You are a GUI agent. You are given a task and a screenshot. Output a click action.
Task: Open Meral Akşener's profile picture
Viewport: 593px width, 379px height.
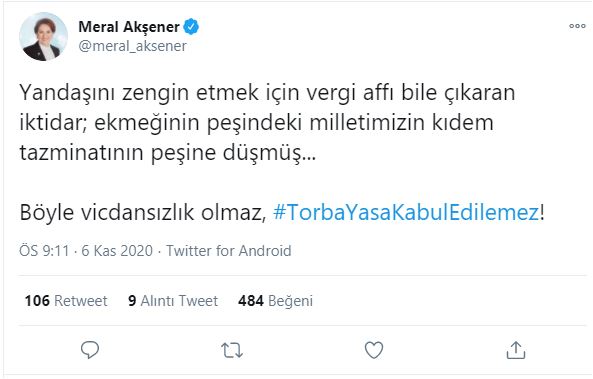tap(43, 37)
